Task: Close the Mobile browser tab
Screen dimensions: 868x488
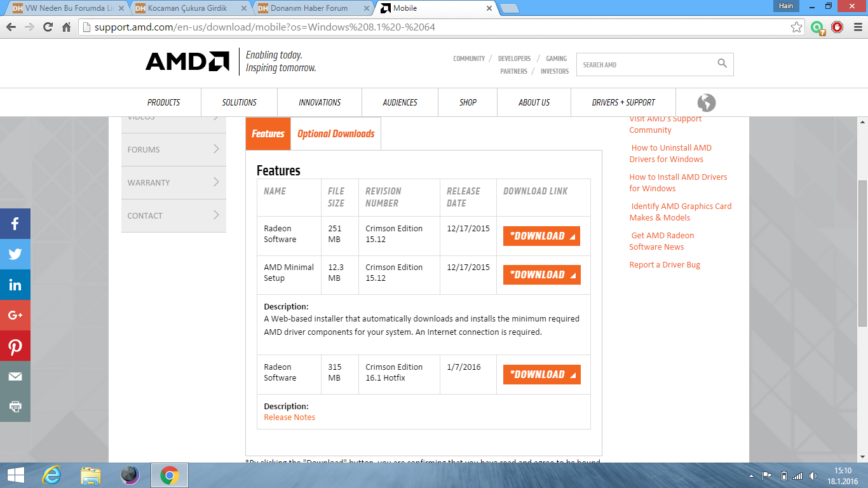Action: (489, 8)
